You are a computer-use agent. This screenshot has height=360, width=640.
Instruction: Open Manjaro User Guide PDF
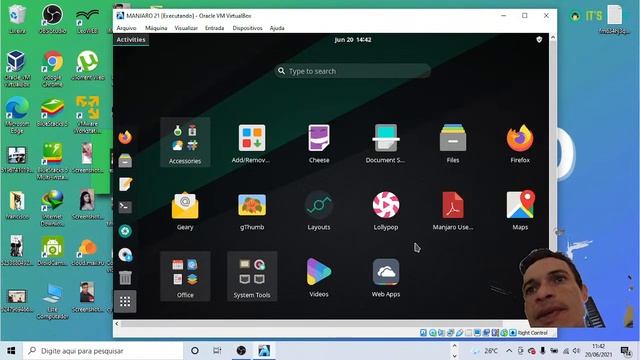pos(453,211)
